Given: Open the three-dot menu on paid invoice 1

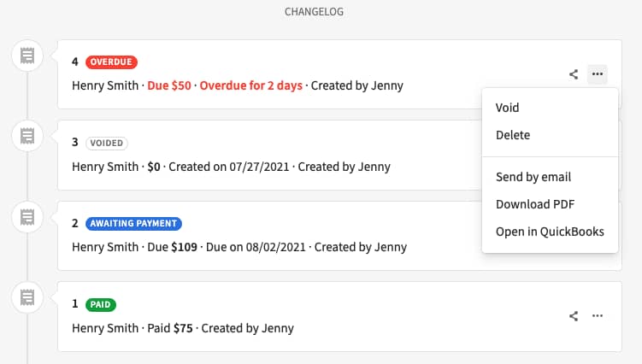Looking at the screenshot, I should (598, 316).
